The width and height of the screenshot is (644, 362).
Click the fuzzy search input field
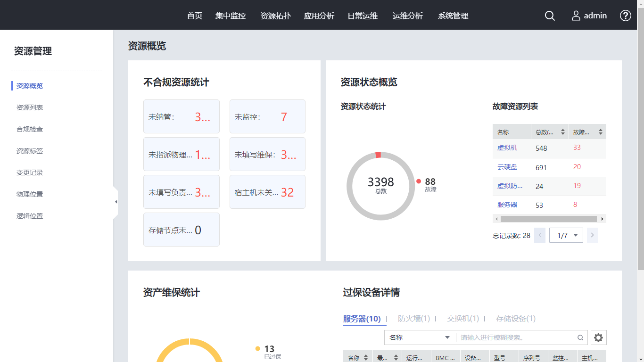pyautogui.click(x=516, y=337)
